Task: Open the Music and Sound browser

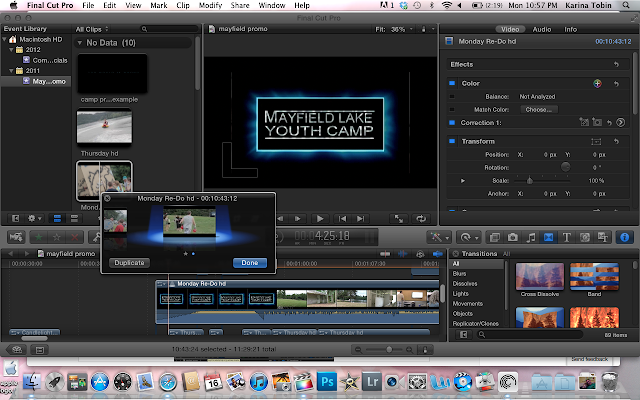Action: point(531,237)
